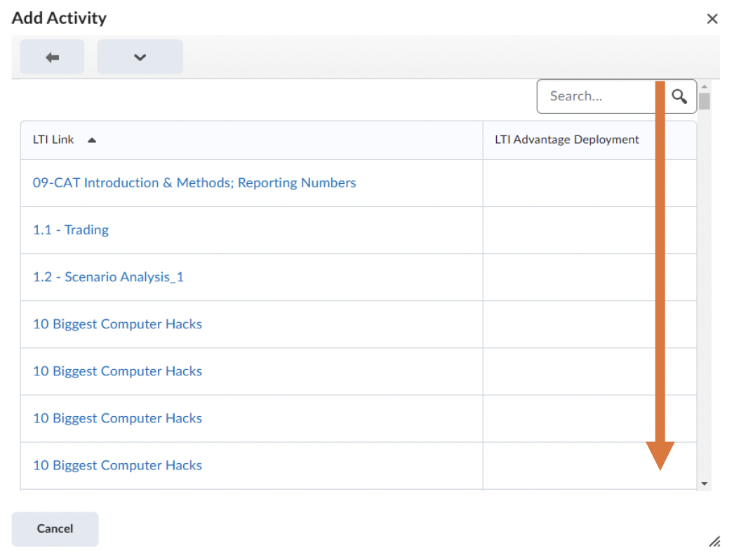
Task: Click the scrollbar down arrow
Action: click(705, 484)
